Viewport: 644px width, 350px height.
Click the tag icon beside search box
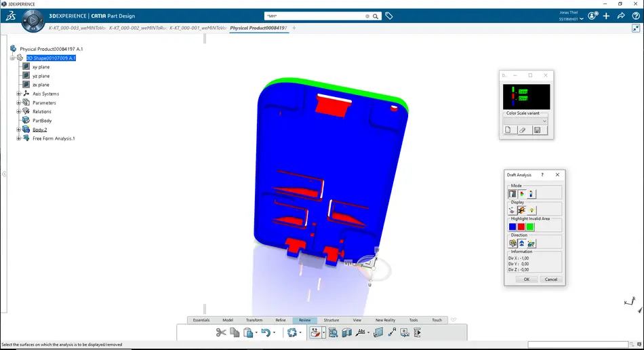click(389, 16)
